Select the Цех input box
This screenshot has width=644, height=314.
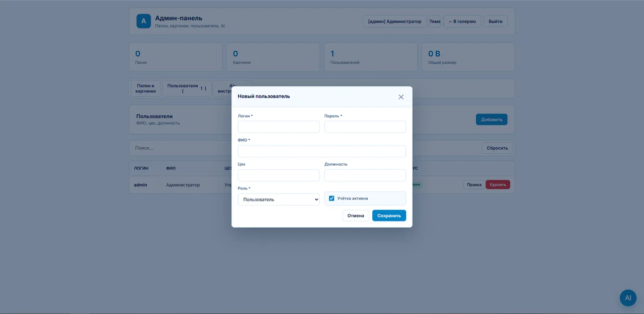coord(279,175)
